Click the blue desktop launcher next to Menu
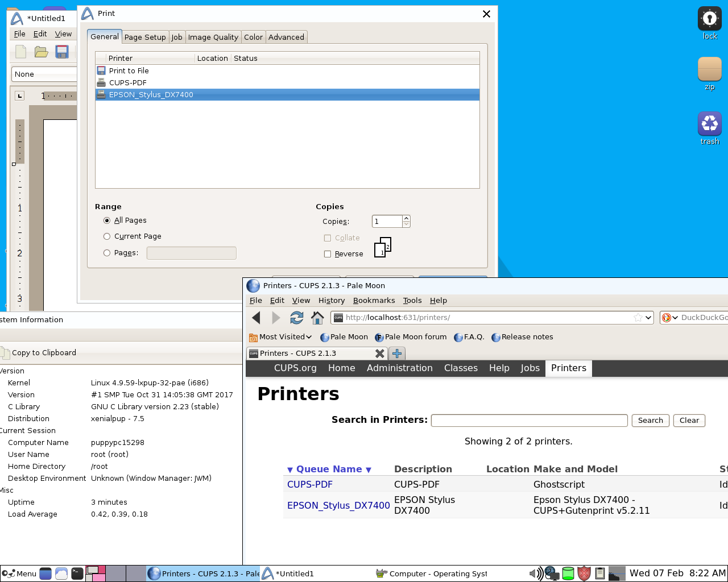This screenshot has width=728, height=582. (x=45, y=573)
